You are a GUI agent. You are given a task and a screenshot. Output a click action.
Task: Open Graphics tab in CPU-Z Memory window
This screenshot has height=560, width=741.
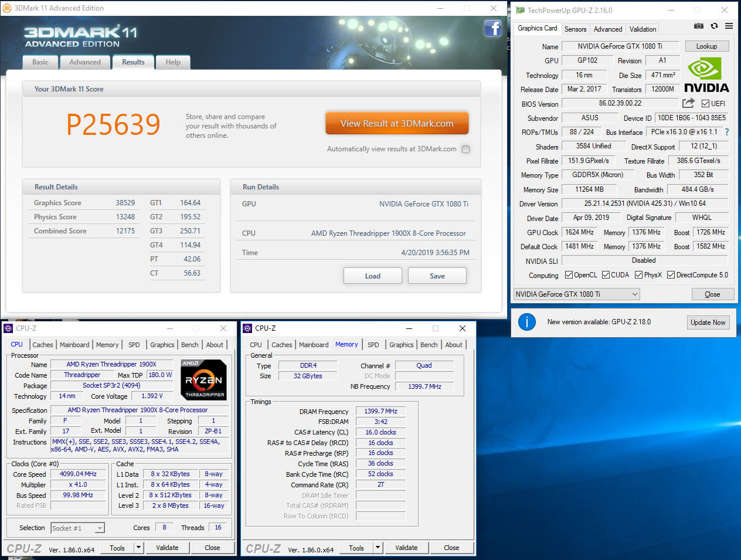coord(402,345)
